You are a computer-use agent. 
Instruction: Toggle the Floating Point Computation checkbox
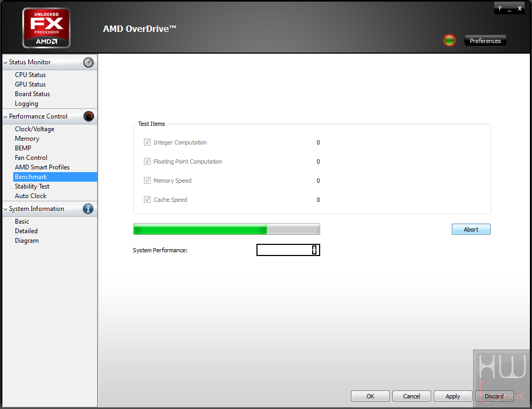[147, 161]
